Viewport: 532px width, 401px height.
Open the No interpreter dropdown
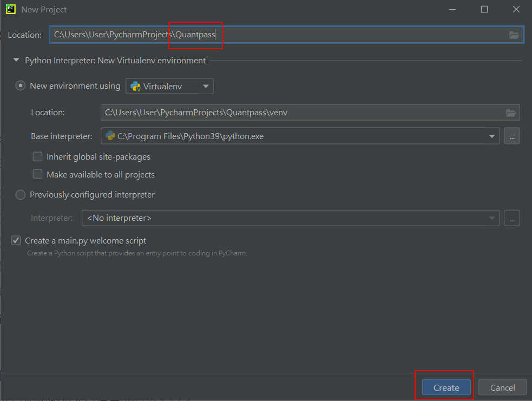[x=291, y=218]
